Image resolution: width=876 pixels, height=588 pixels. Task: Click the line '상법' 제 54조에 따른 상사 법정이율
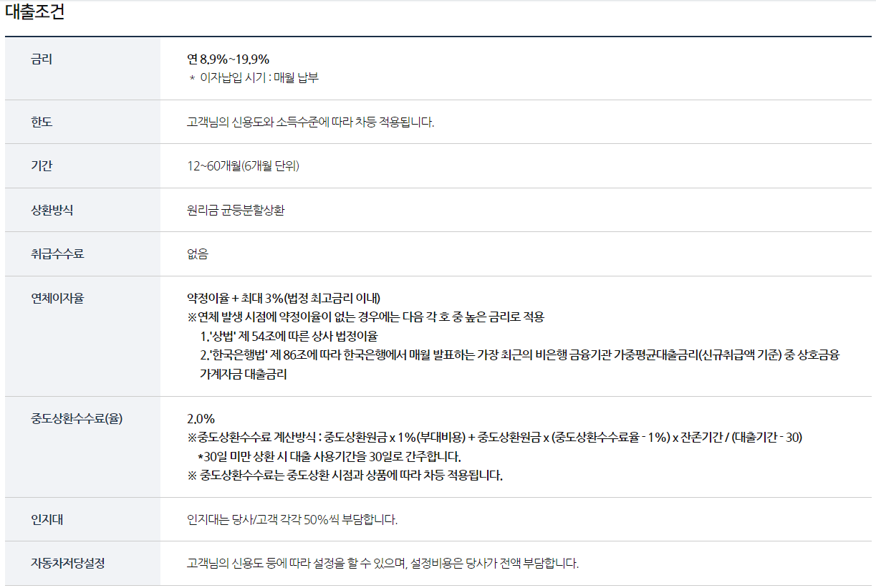tap(289, 336)
